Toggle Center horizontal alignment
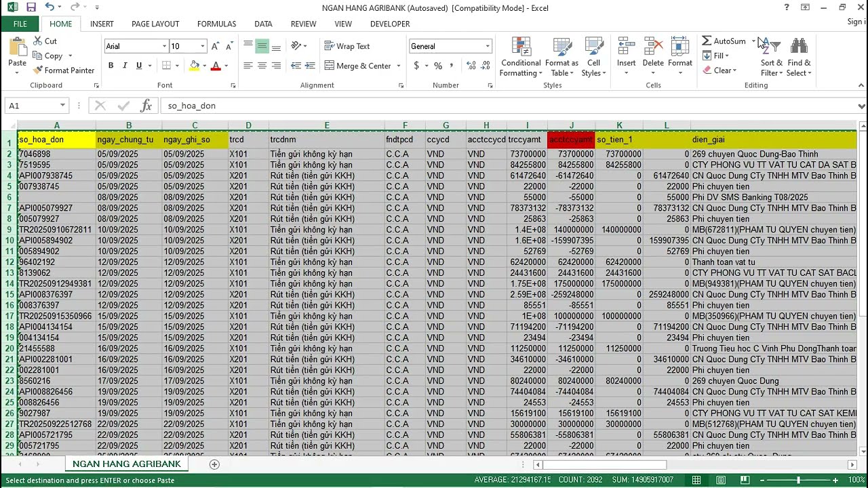 tap(262, 66)
